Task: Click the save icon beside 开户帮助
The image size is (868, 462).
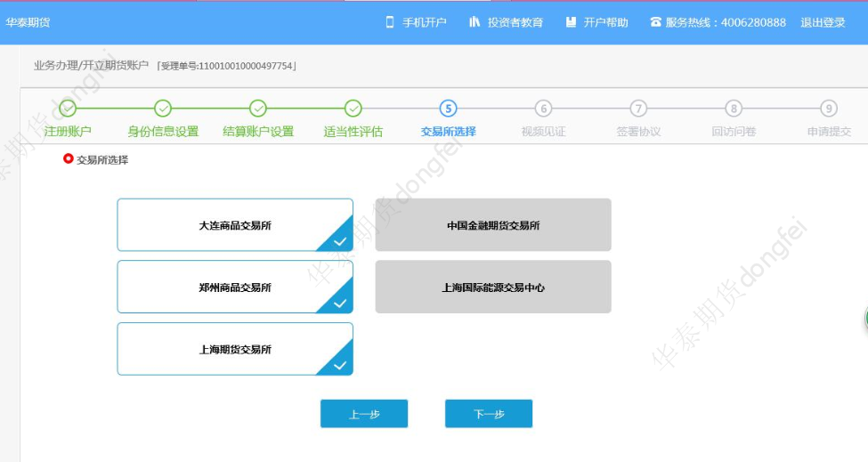Action: click(x=571, y=22)
